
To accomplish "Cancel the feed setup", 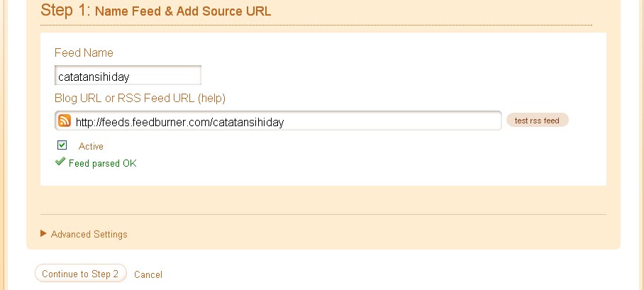I will click(148, 274).
